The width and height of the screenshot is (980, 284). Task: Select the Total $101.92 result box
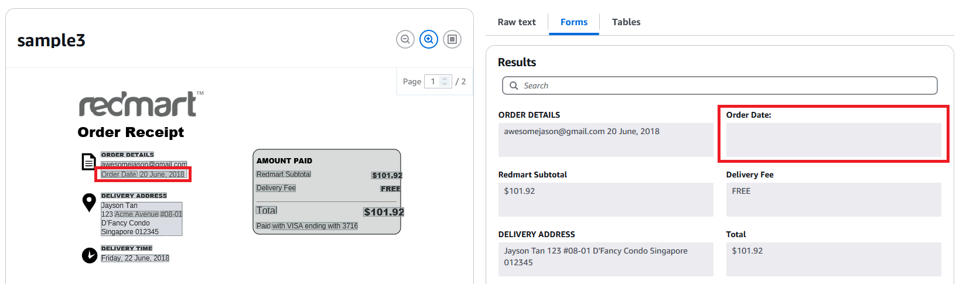[834, 259]
